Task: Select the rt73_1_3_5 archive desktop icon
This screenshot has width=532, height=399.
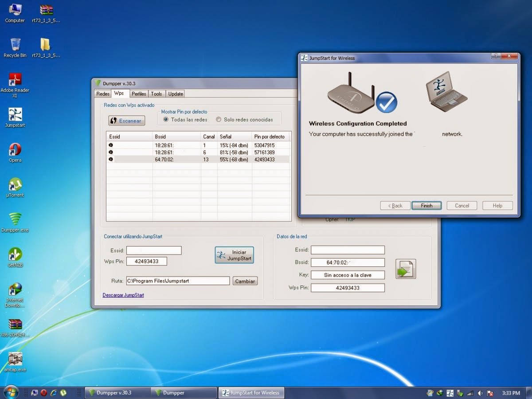Action: (x=46, y=13)
